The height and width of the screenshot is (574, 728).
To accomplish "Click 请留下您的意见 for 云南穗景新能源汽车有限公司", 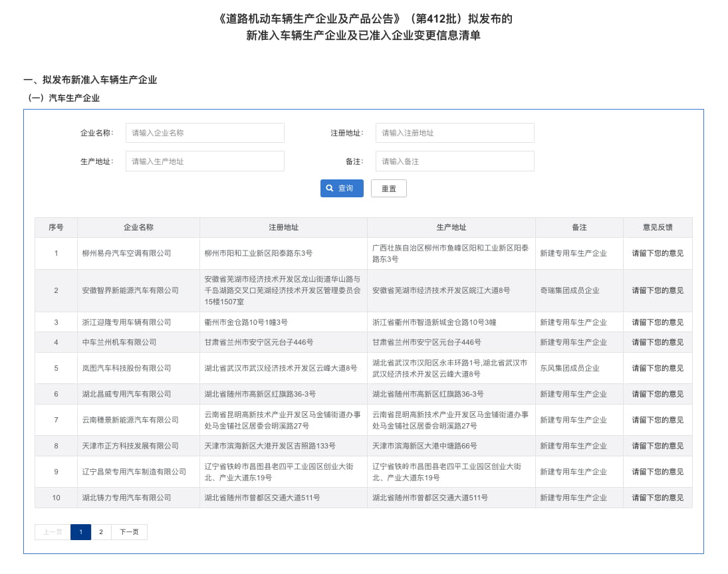I will pyautogui.click(x=658, y=420).
